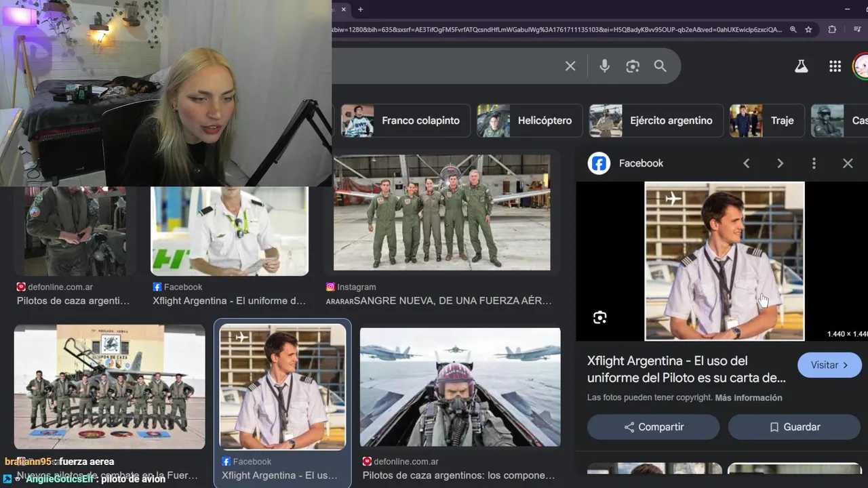Bookmark this page with star icon
868x488 pixels.
click(808, 30)
